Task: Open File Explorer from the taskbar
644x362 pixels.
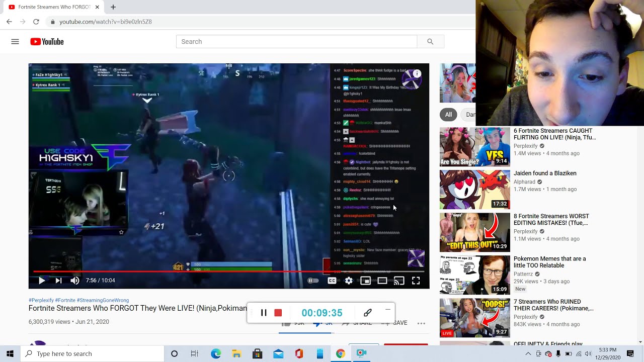Action: (236, 354)
